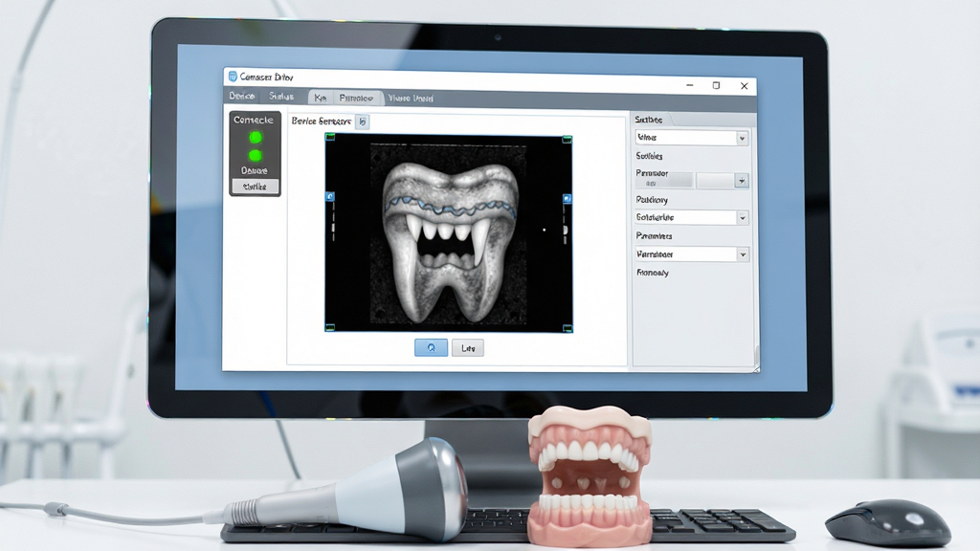Viewport: 980px width, 551px height.
Task: Click the blue marker icon on the scan's left edge
Action: 330,197
